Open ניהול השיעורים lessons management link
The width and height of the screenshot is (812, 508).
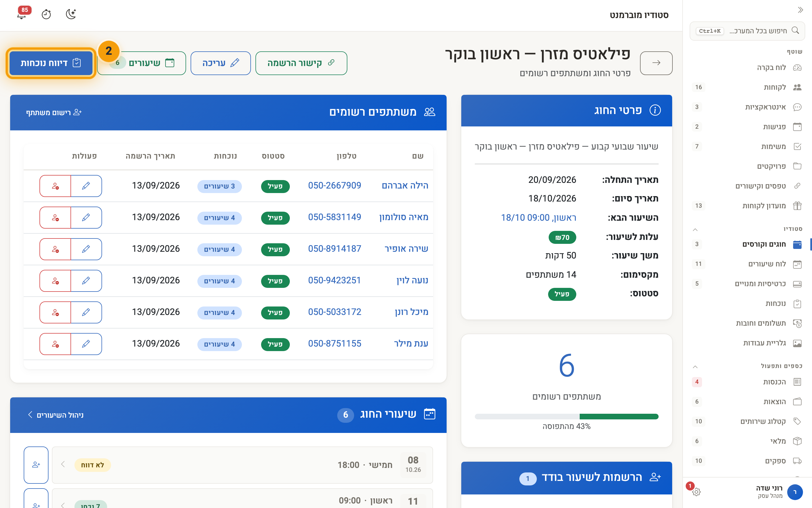[x=55, y=415]
